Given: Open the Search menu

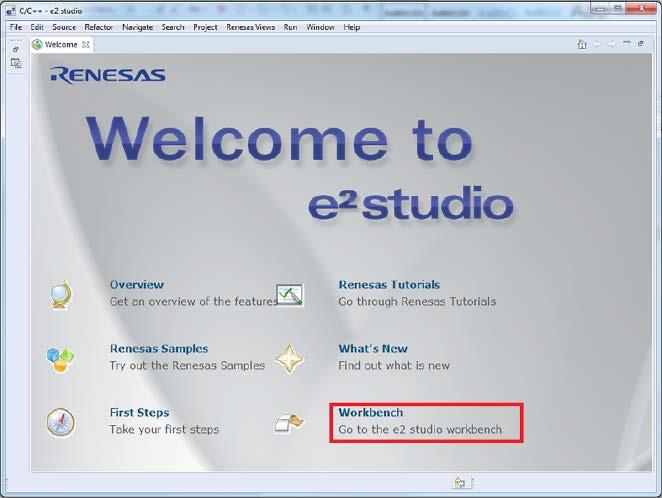Looking at the screenshot, I should click(173, 27).
